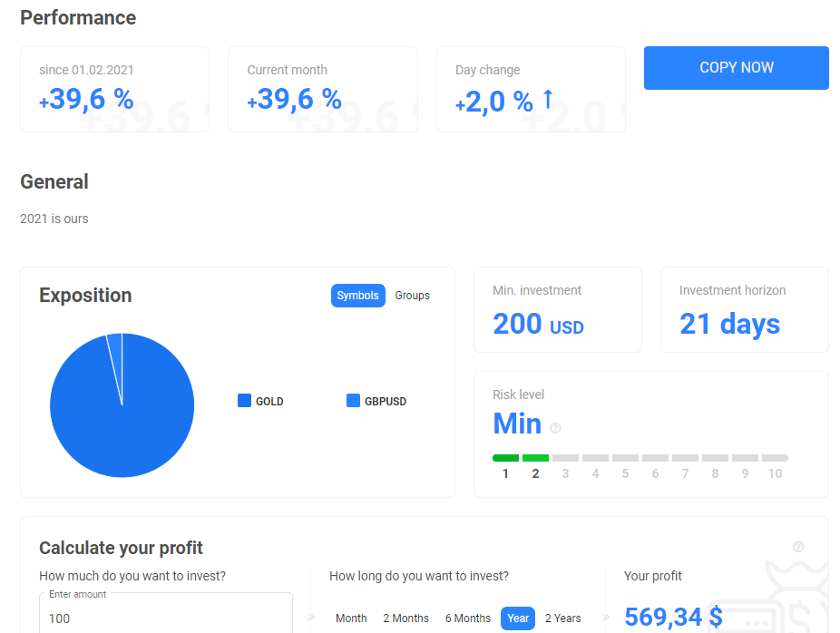Switch Exposition to Groups view
Image resolution: width=840 pixels, height=633 pixels.
(x=412, y=296)
